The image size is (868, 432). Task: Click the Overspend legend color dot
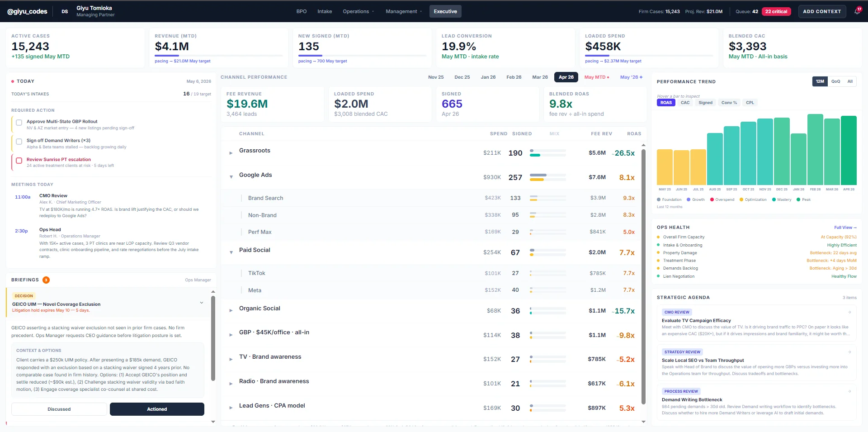(712, 199)
